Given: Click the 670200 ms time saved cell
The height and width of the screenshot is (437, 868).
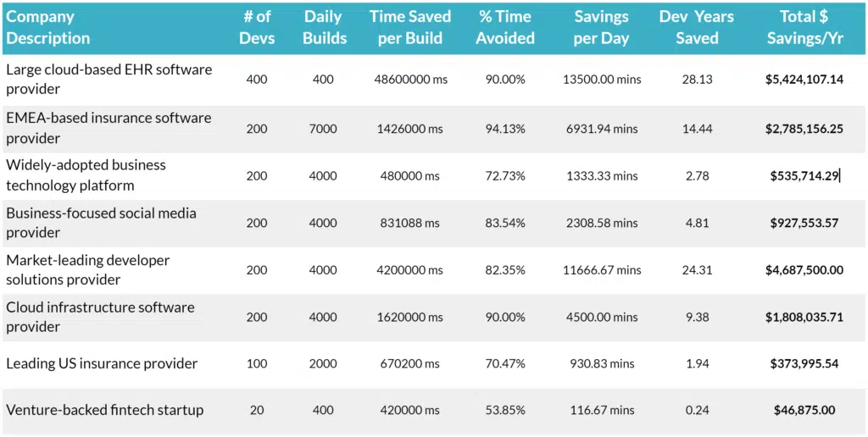Looking at the screenshot, I should point(410,364).
